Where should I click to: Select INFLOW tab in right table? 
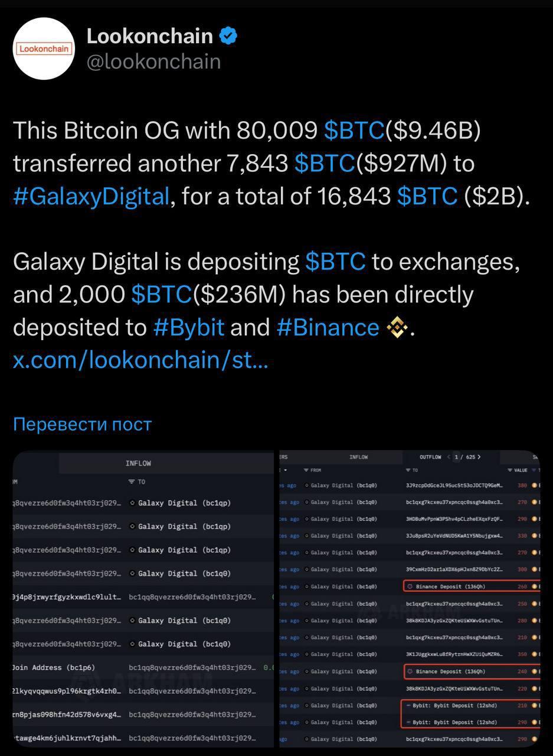359,457
